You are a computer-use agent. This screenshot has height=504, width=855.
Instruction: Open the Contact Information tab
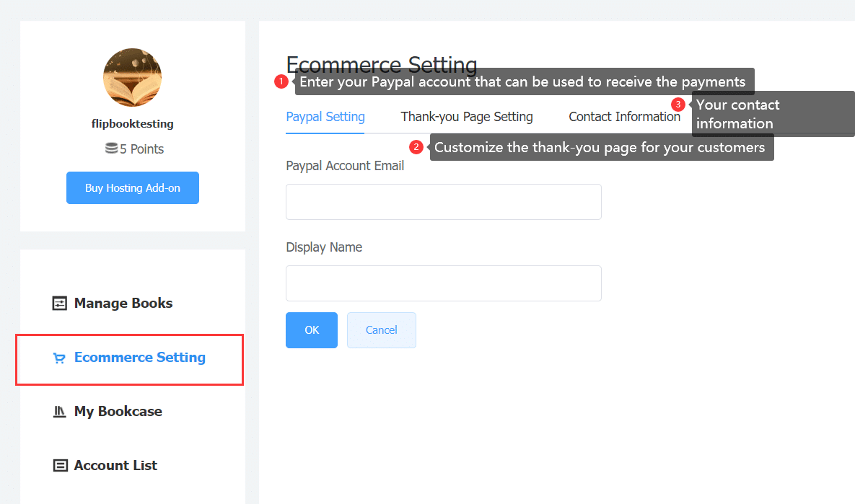coord(624,117)
